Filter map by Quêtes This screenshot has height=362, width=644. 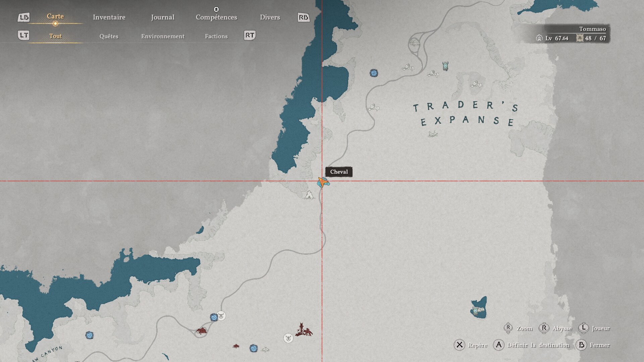click(x=109, y=36)
